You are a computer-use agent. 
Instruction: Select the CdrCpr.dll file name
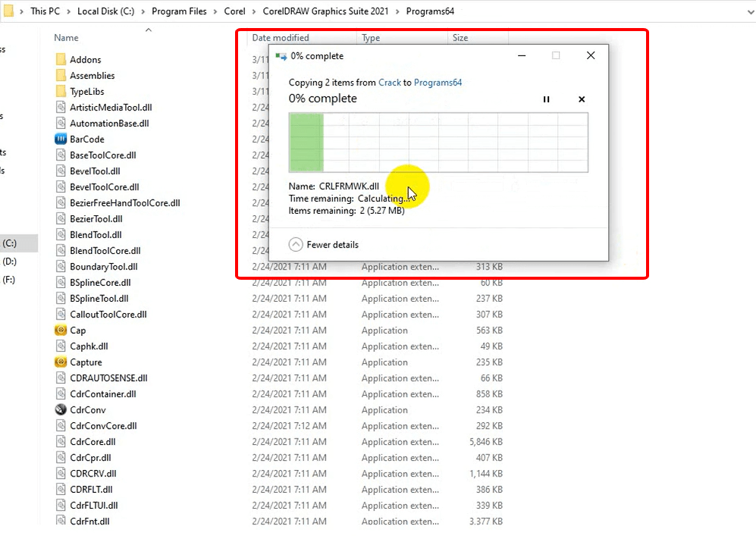[x=90, y=457]
